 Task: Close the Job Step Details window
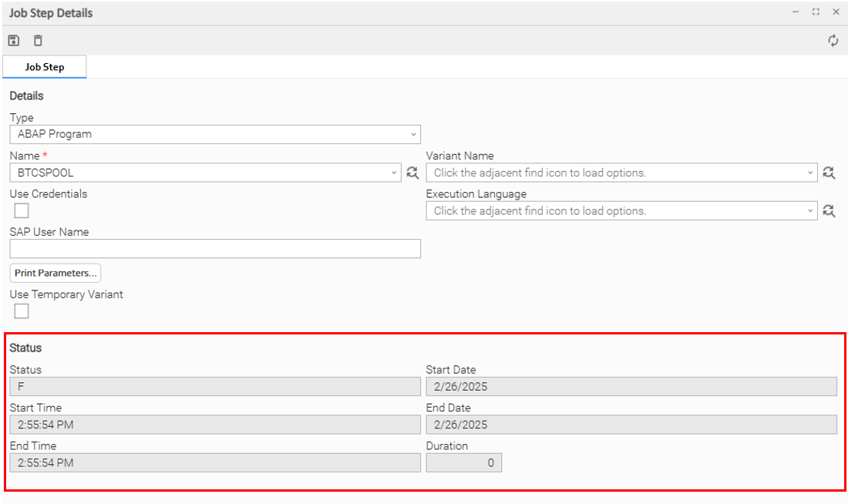(836, 12)
